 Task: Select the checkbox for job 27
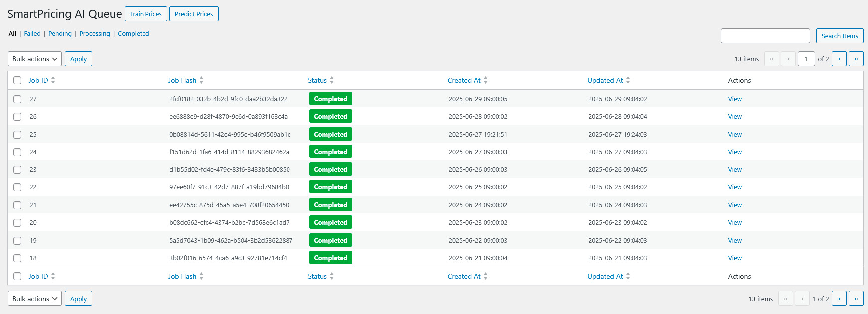17,99
